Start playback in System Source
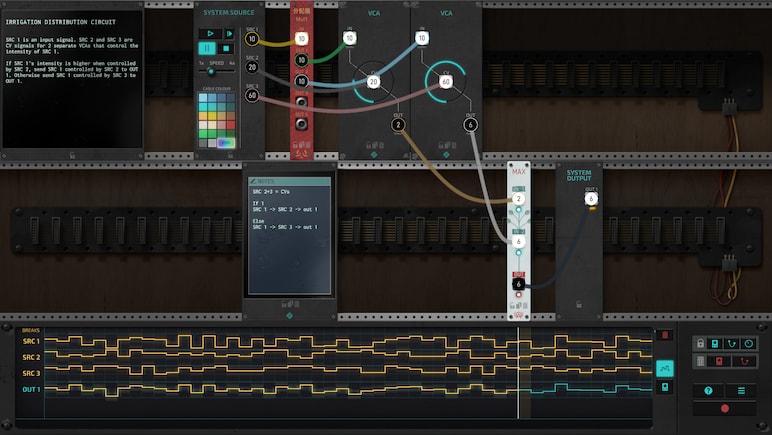The height and width of the screenshot is (435, 772). click(210, 33)
